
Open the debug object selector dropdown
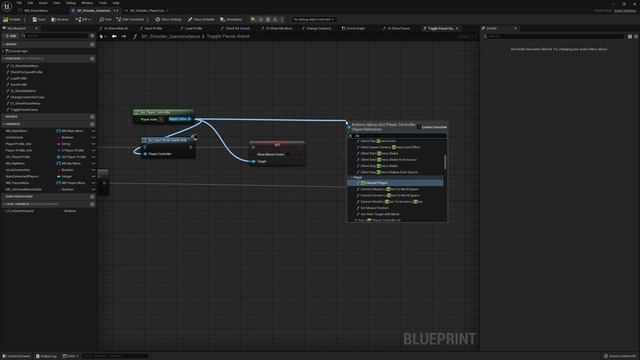tap(313, 19)
